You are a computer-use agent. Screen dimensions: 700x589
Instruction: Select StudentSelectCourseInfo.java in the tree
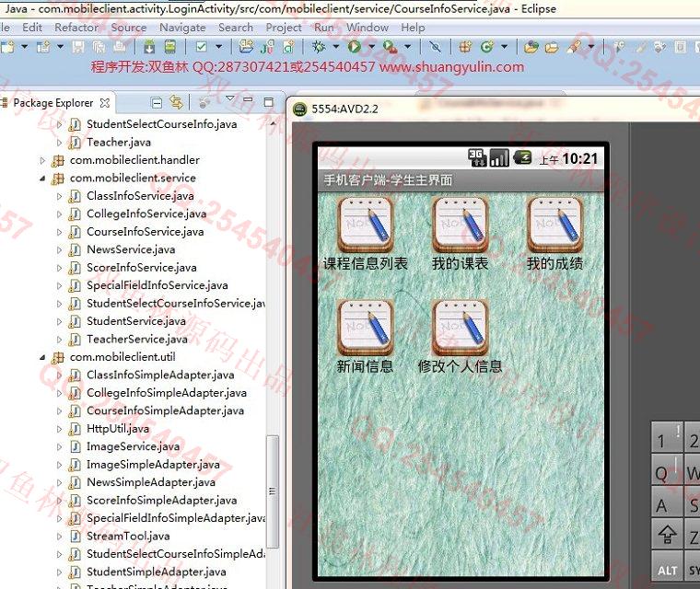pos(161,124)
